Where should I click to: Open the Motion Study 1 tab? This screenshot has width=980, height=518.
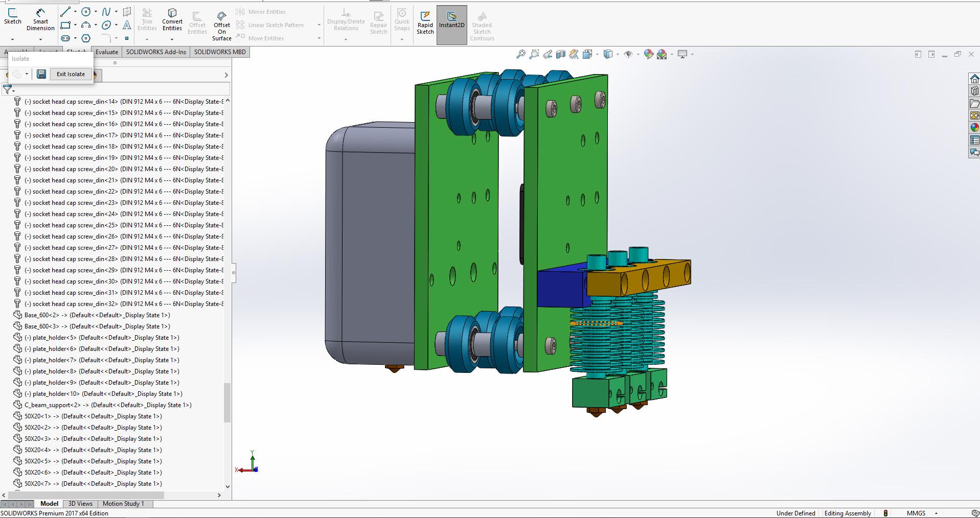[x=123, y=504]
